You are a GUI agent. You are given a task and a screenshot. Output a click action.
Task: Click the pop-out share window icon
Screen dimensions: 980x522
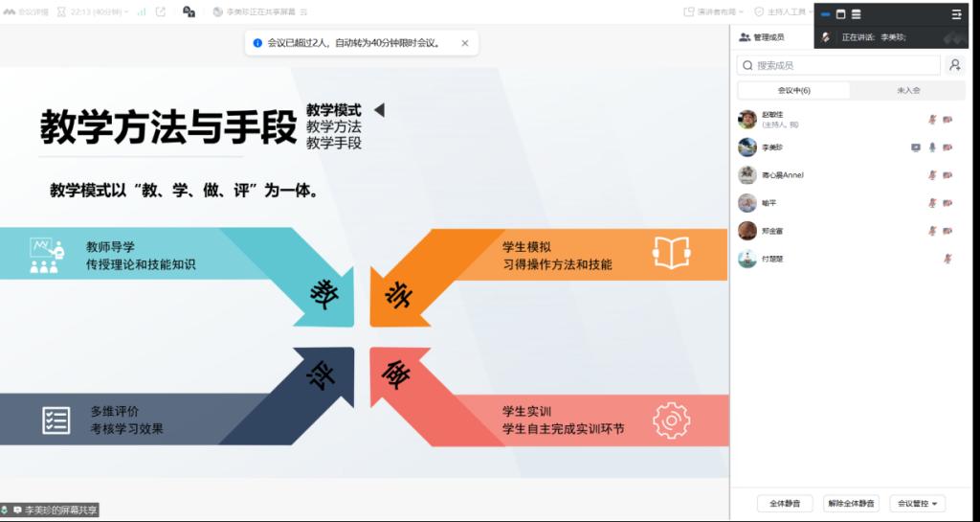tap(161, 11)
